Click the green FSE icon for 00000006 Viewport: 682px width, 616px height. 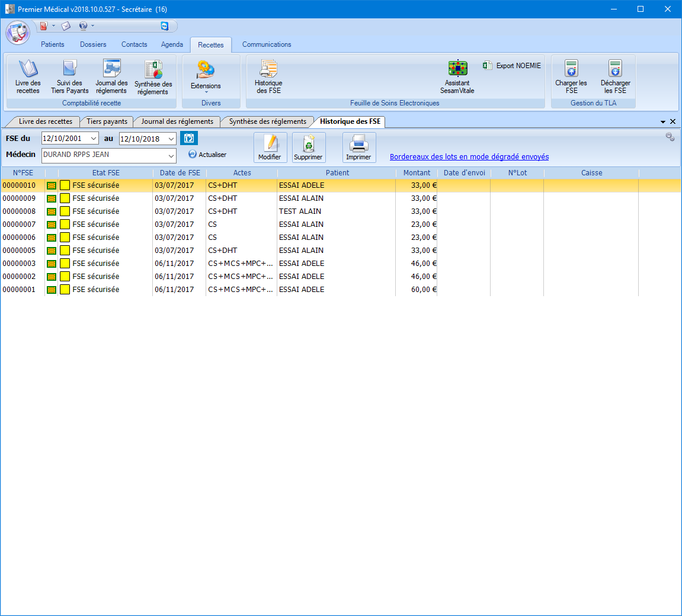tap(52, 238)
